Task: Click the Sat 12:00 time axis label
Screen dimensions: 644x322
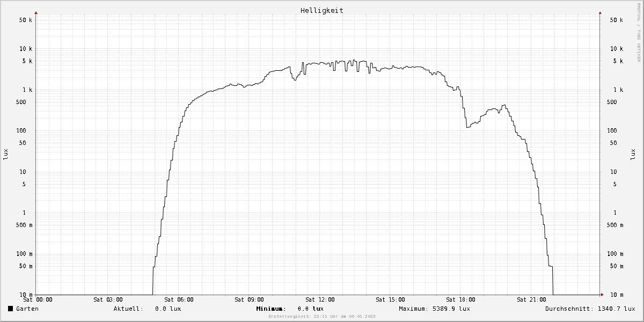Action: (320, 299)
